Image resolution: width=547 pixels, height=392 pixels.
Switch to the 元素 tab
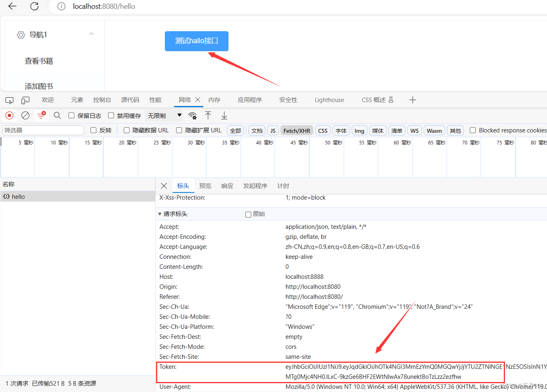(77, 100)
